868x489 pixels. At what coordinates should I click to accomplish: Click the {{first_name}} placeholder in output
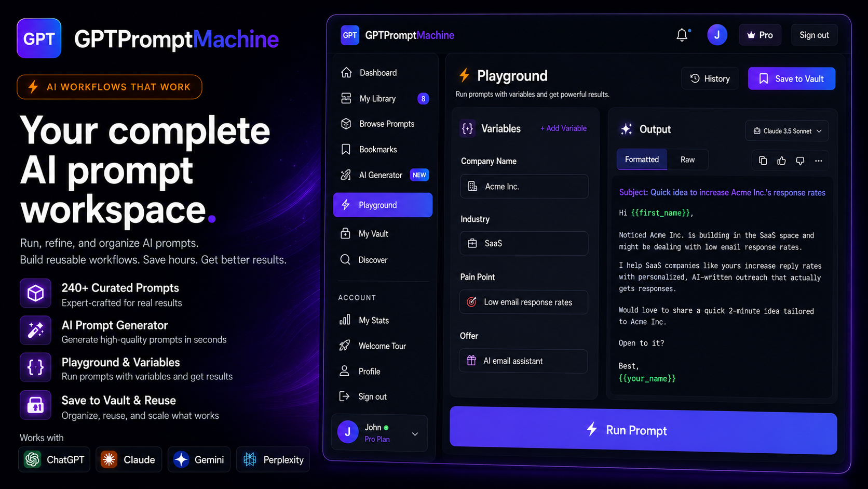pos(661,213)
